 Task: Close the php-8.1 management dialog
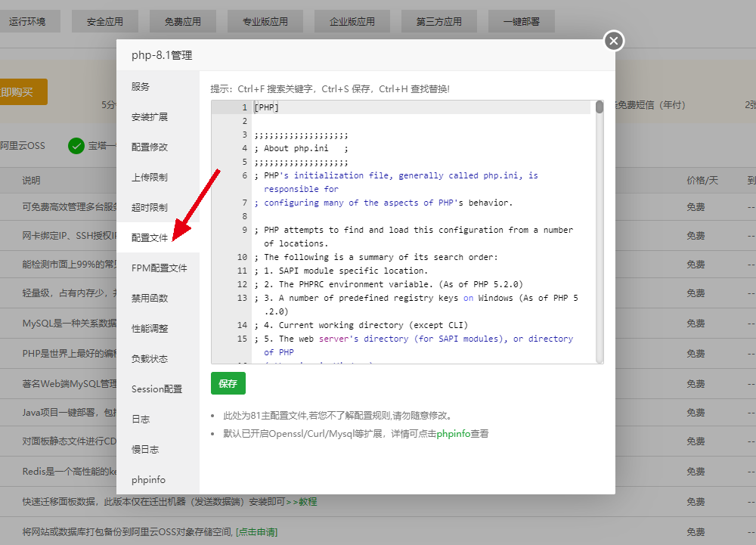pyautogui.click(x=614, y=41)
